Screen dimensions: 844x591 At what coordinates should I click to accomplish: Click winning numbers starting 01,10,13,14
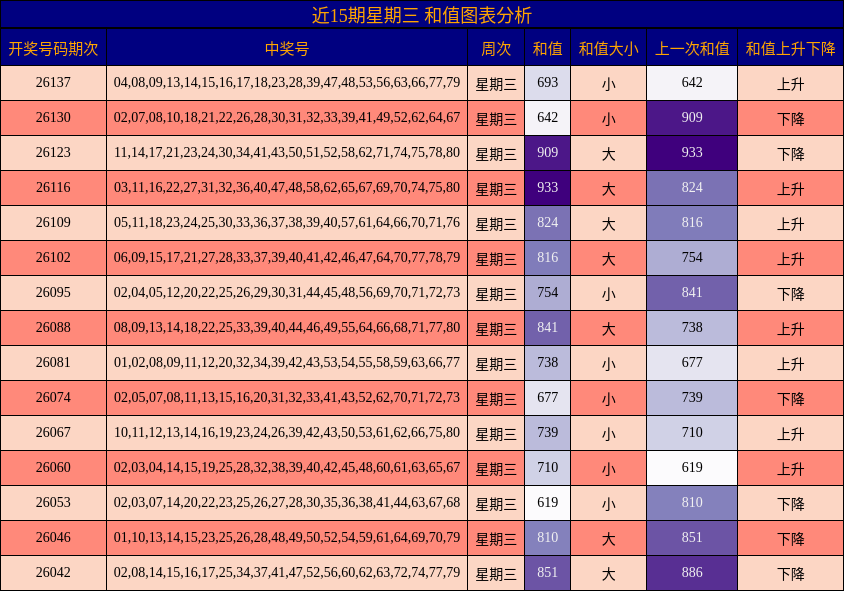point(287,537)
